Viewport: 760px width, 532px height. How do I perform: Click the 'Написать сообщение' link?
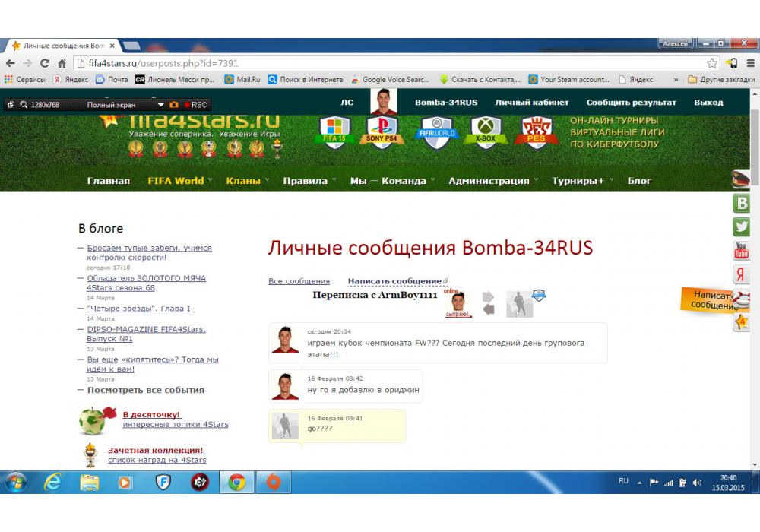click(394, 281)
